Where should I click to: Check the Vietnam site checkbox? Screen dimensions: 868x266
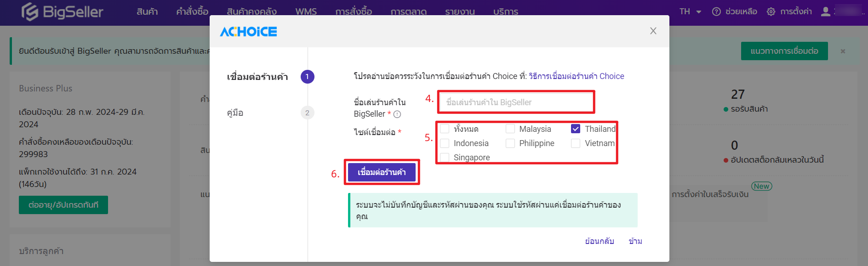(x=576, y=143)
